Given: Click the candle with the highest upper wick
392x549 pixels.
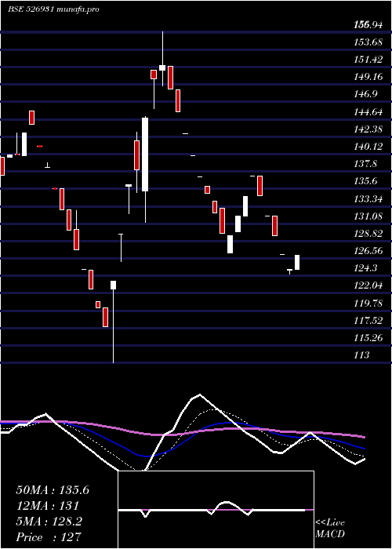Looking at the screenshot, I should [x=162, y=59].
